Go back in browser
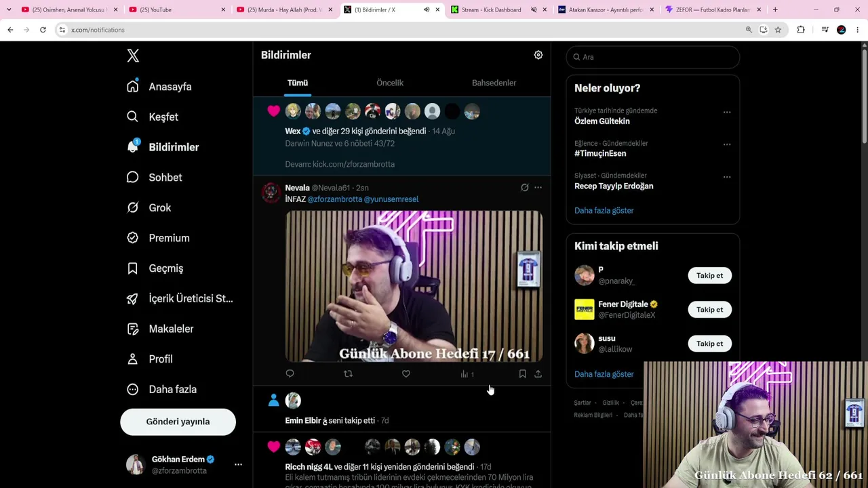This screenshot has height=488, width=868. tap(10, 30)
